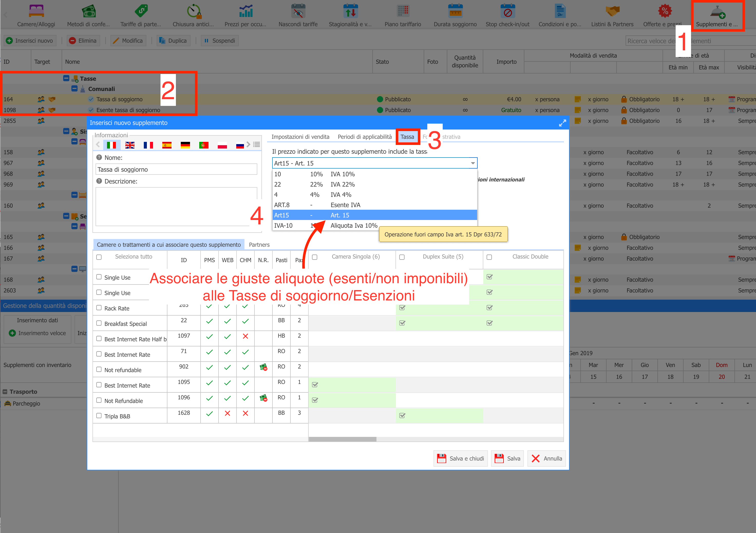Screen dimensions: 756x533
Task: Open the Camere/Alloggi section
Action: pos(36,15)
